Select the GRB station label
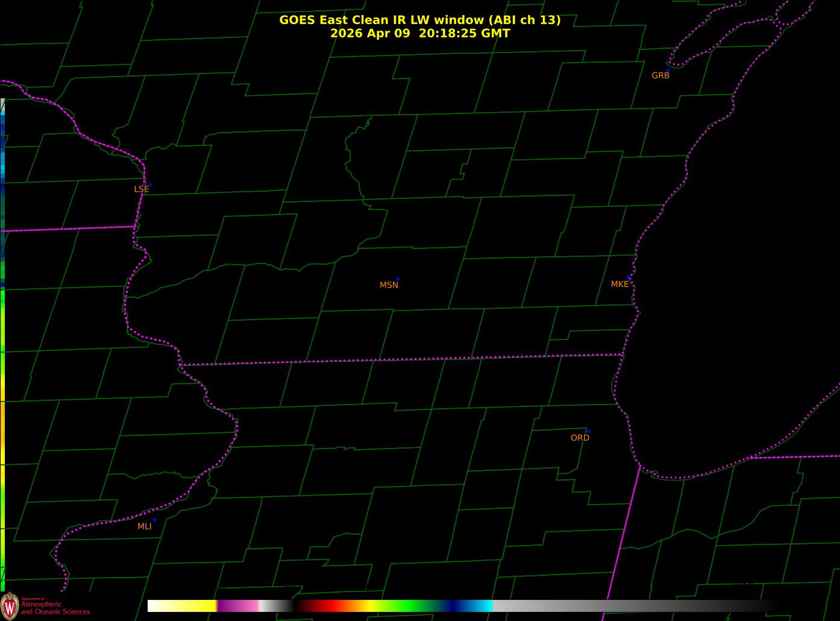The image size is (840, 621). (x=660, y=75)
